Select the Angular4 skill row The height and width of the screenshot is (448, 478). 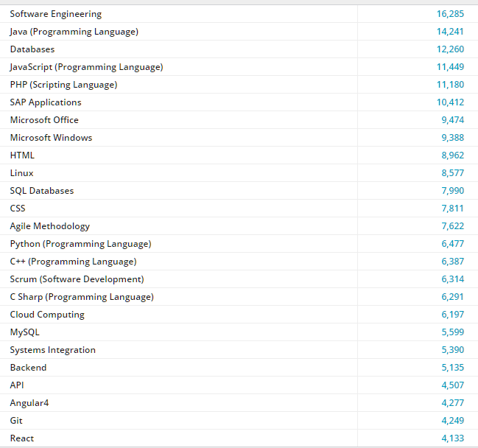29,403
